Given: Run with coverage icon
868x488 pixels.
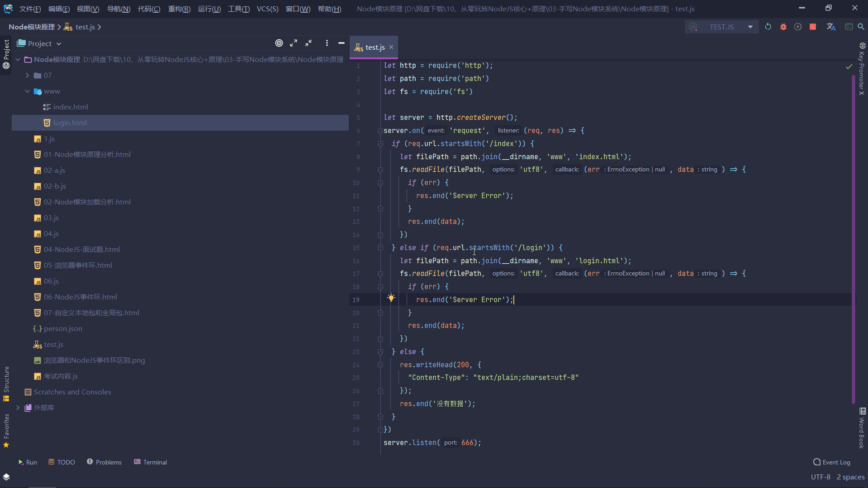Looking at the screenshot, I should pos(798,27).
